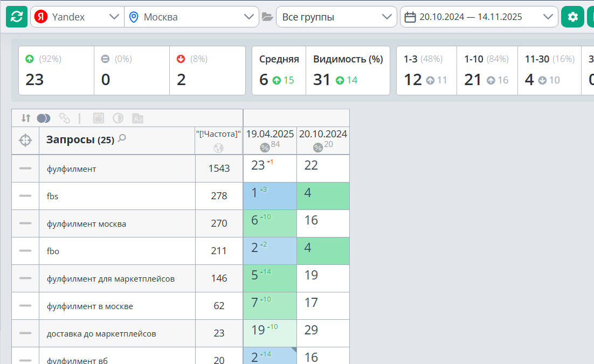The image size is (594, 364).
Task: Click frequency value 1543 for фулфилмент
Action: (219, 169)
